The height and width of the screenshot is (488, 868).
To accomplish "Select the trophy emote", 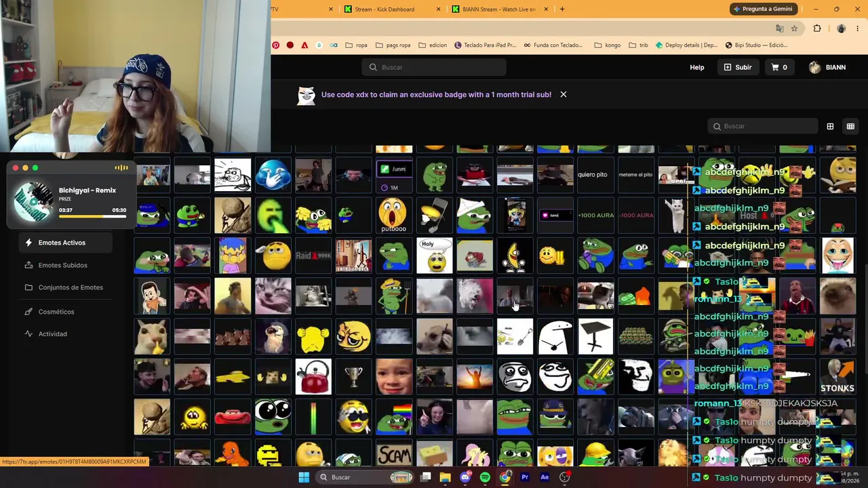I will click(x=354, y=377).
